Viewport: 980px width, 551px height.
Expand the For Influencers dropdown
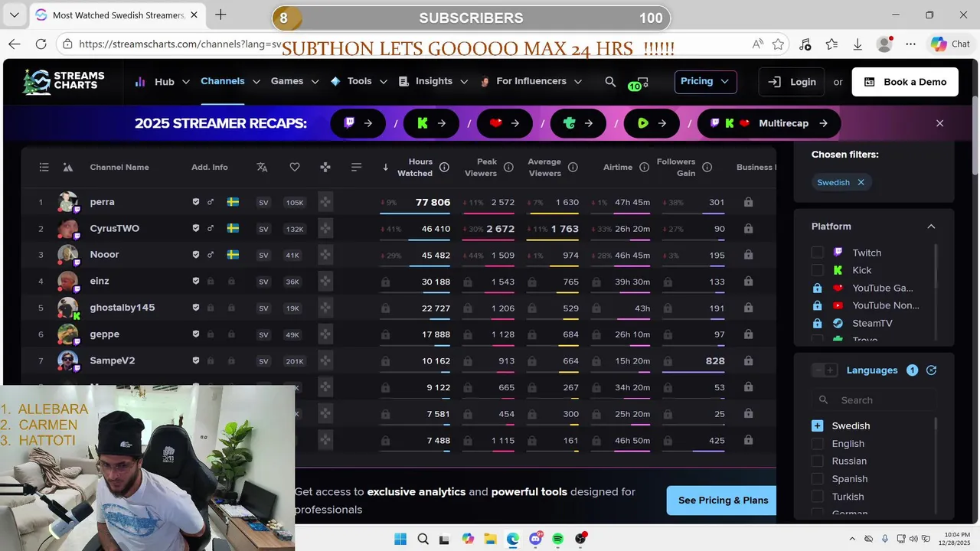577,82
